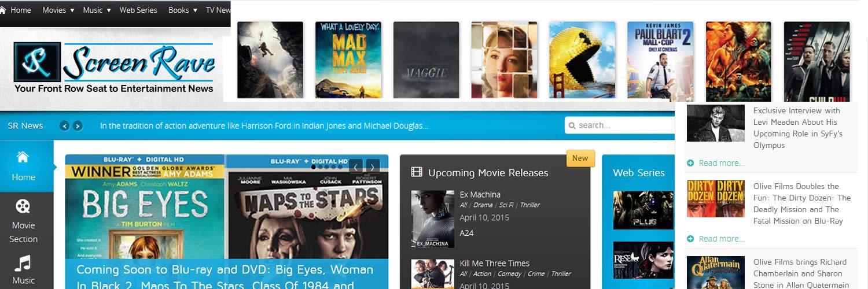Filter by Drama genre under Ex Machina

(483, 205)
